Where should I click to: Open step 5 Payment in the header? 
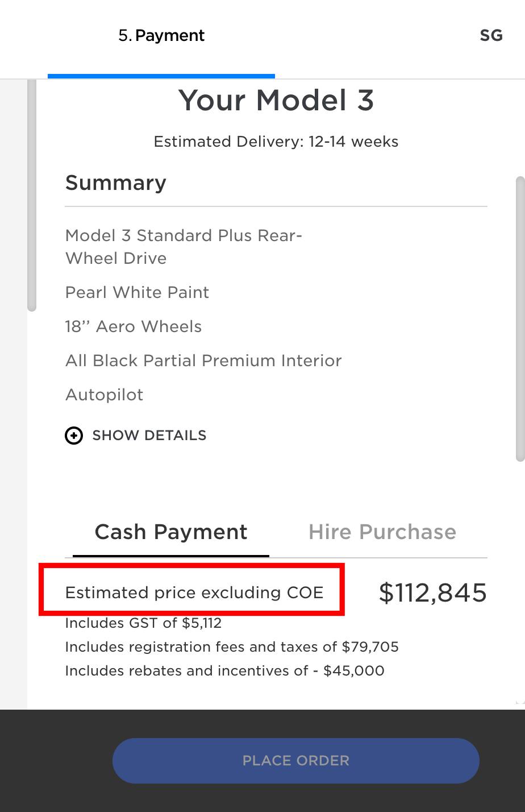(x=161, y=35)
